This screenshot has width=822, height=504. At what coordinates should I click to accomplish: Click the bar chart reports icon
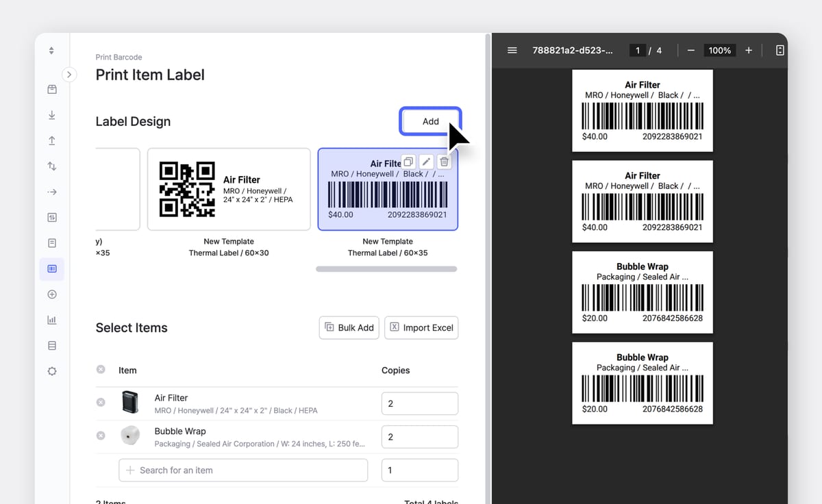coord(51,319)
